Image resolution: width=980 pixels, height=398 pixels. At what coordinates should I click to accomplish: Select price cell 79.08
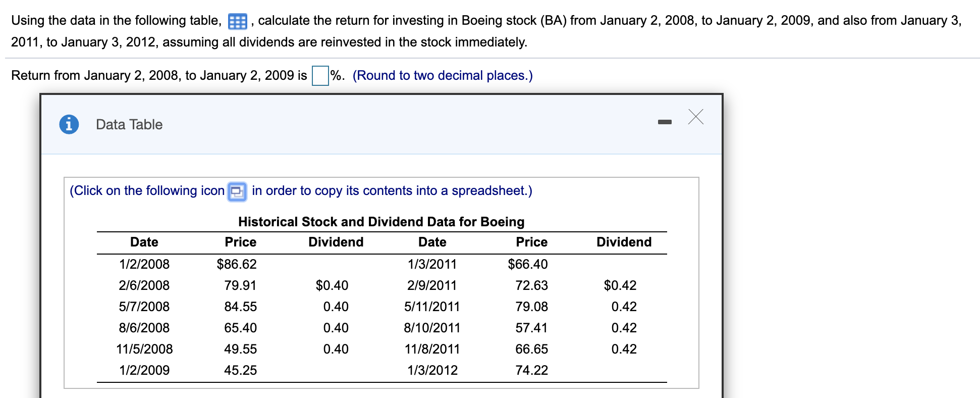[531, 307]
